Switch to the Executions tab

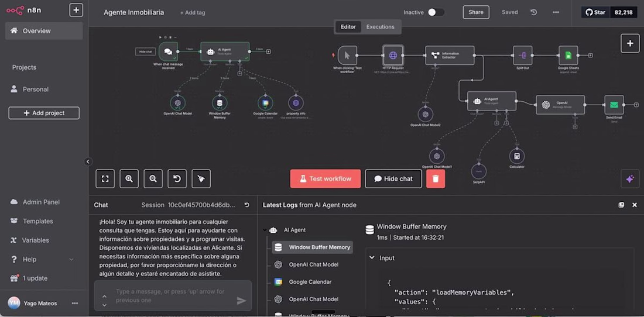pos(381,27)
